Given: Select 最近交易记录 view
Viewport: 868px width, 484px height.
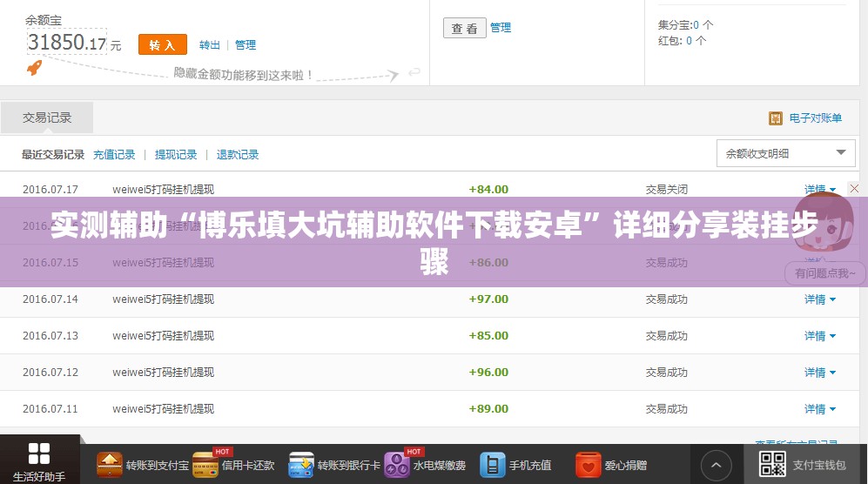Looking at the screenshot, I should point(53,154).
